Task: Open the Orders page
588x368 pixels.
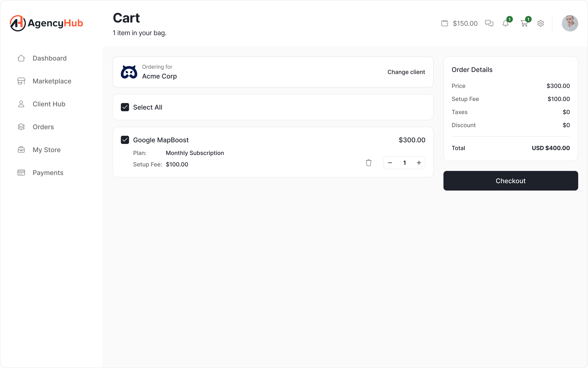Action: point(43,127)
